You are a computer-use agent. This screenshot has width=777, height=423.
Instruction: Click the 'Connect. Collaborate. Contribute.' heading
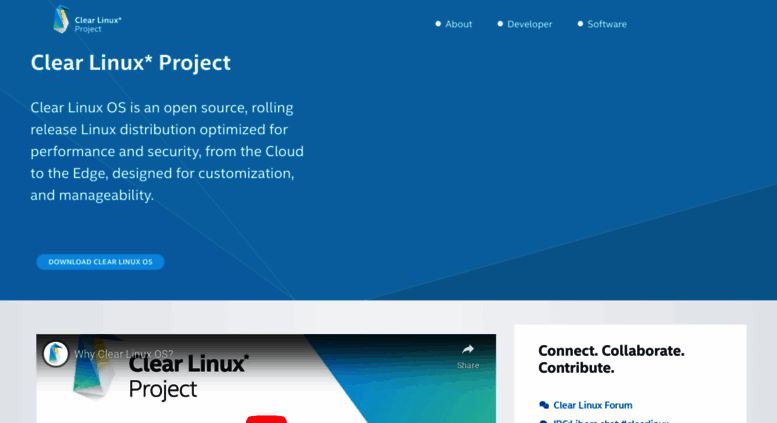point(611,359)
